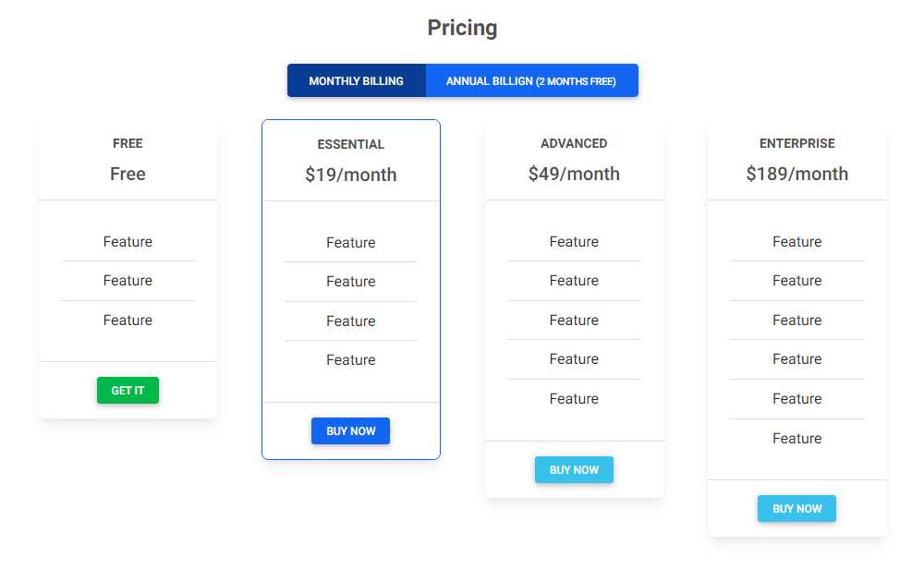
Task: Select Annual Billing with 2 months free
Action: click(x=531, y=80)
